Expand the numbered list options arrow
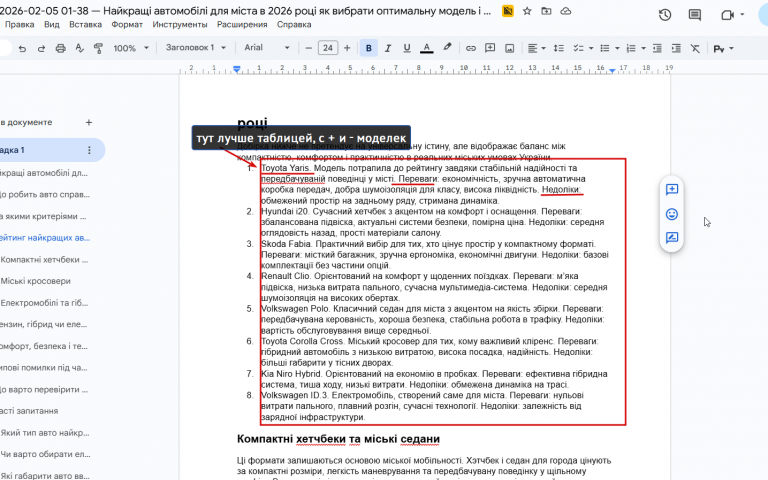This screenshot has width=768, height=480. coord(643,48)
